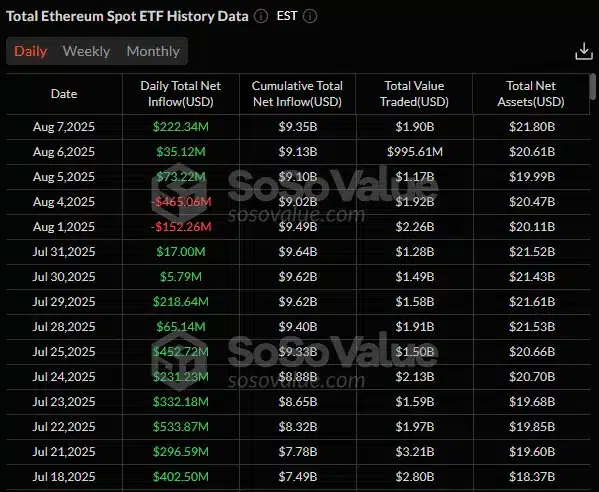
Task: Select the $9.64B cumulative inflow cell
Action: (298, 252)
